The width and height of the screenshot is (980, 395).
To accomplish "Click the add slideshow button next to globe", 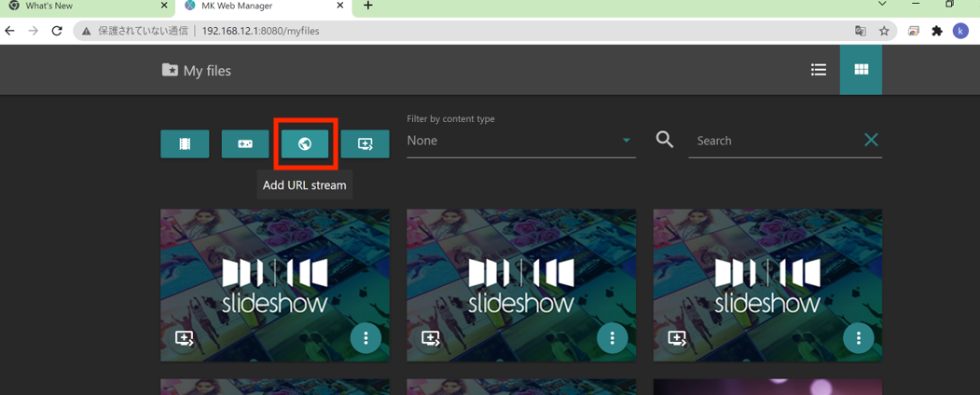I will pyautogui.click(x=365, y=144).
